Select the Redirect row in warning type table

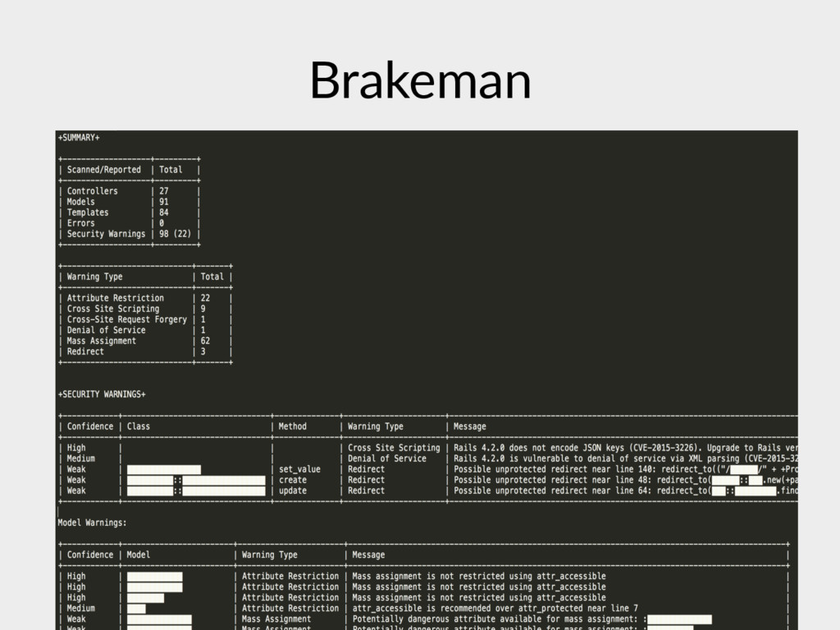coord(145,351)
